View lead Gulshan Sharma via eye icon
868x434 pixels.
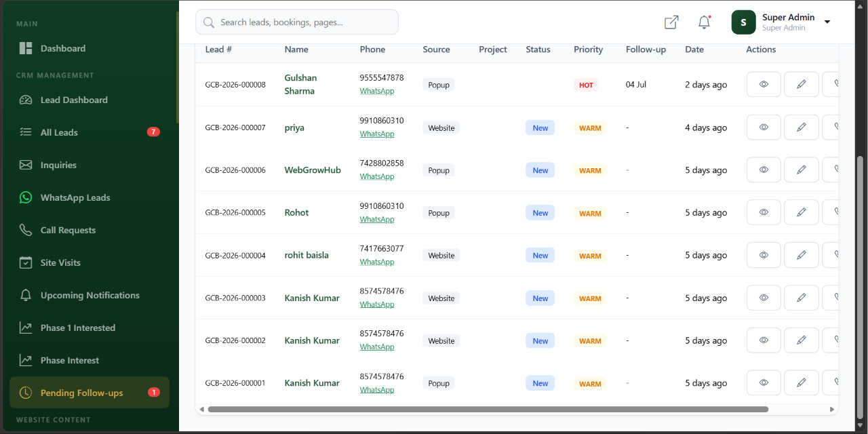[764, 85]
